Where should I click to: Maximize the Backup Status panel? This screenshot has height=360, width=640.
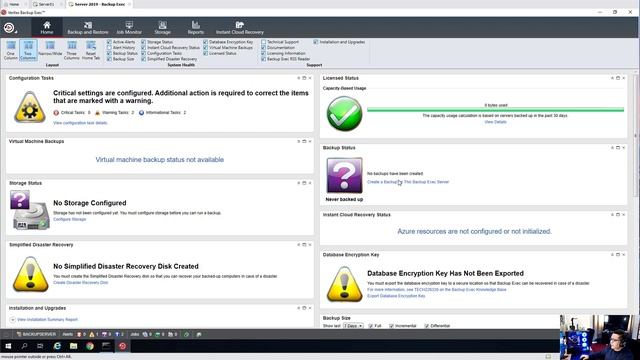click(618, 147)
